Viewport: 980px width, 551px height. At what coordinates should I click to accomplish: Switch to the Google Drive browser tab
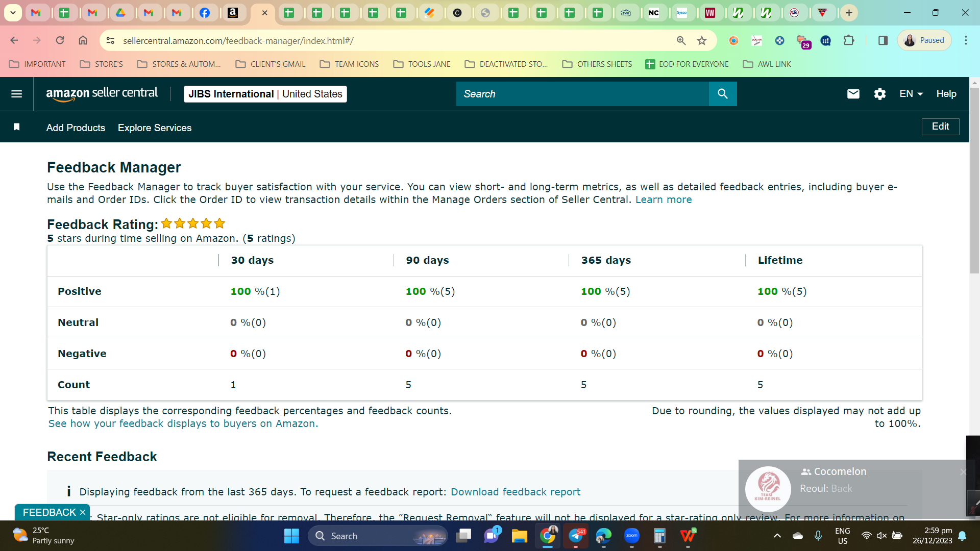point(120,13)
